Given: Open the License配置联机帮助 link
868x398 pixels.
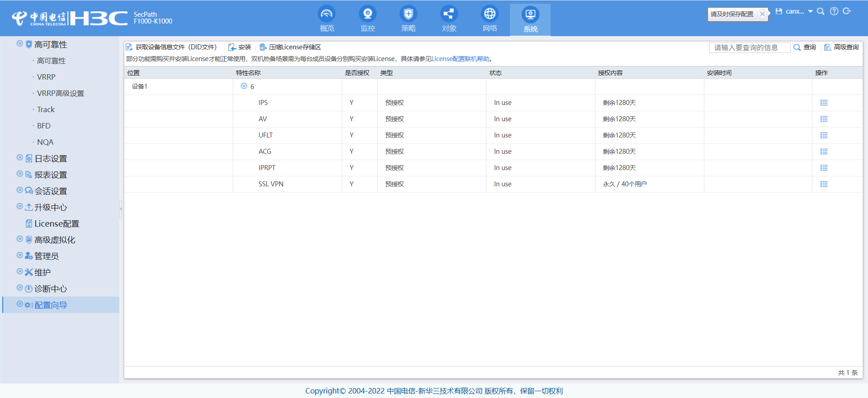Looking at the screenshot, I should (x=460, y=59).
